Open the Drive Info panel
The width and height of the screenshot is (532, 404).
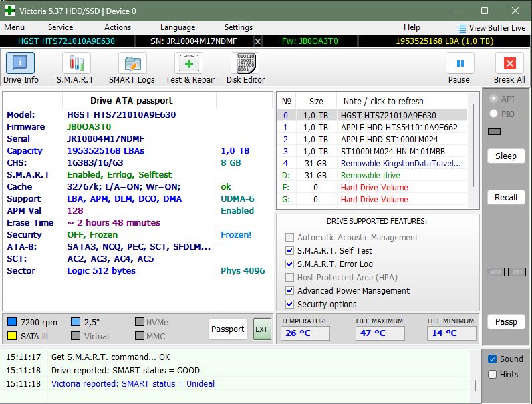20,63
